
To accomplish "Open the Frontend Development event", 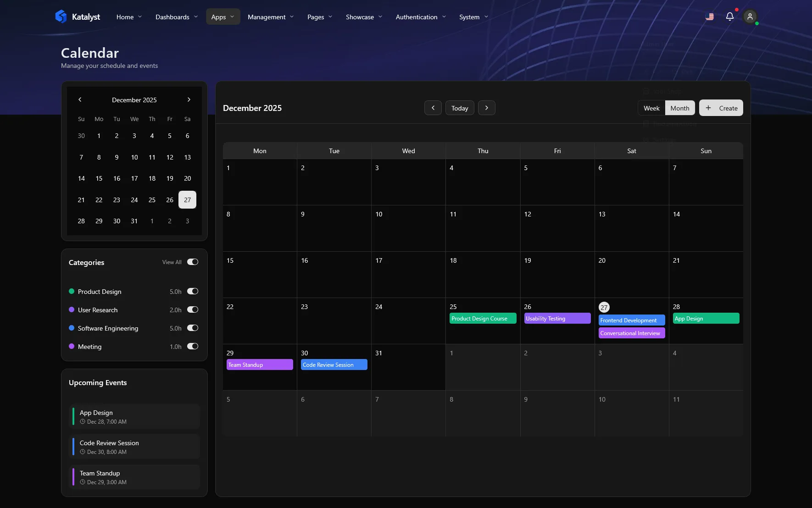I will click(631, 320).
